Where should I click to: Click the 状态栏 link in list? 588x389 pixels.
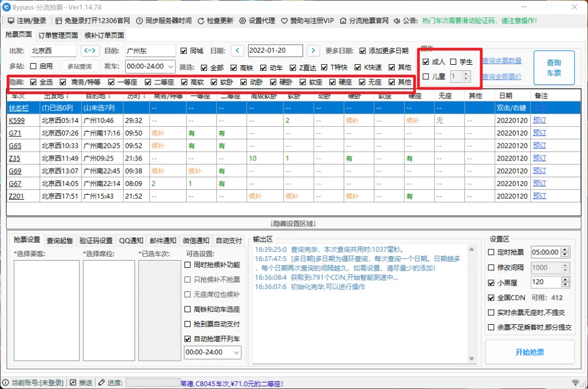click(19, 108)
